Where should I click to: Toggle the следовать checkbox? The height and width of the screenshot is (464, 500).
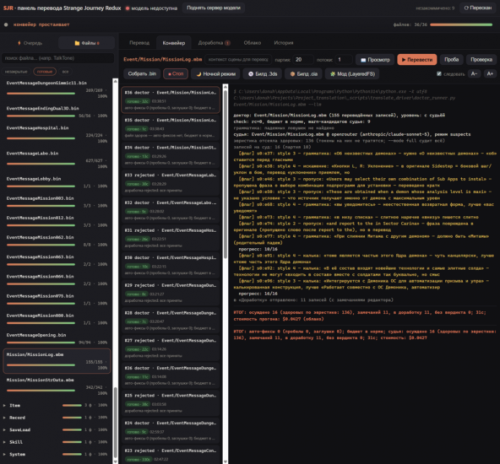pyautogui.click(x=439, y=74)
